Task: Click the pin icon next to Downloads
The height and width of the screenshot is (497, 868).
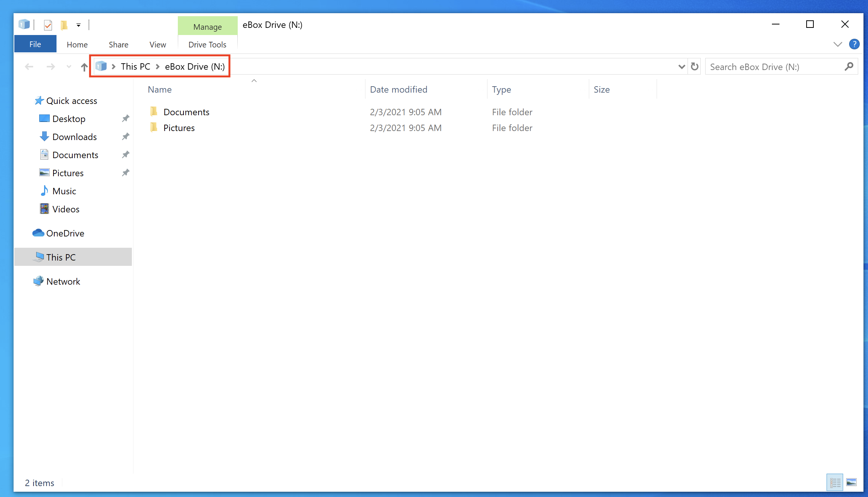Action: 125,136
